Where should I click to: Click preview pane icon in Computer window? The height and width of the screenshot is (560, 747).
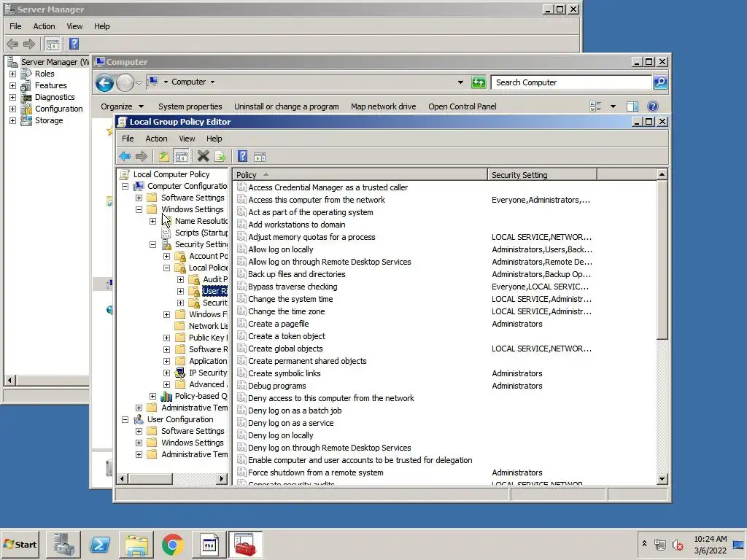click(x=632, y=106)
